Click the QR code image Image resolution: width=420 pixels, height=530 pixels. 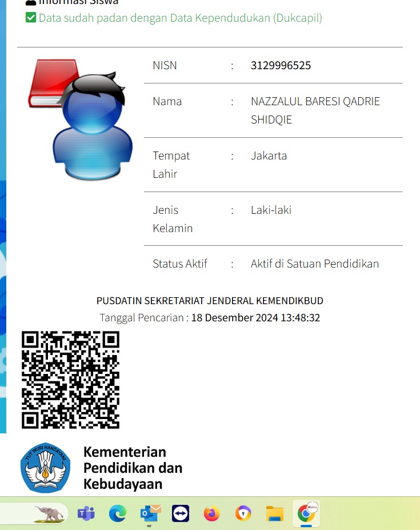pyautogui.click(x=70, y=380)
